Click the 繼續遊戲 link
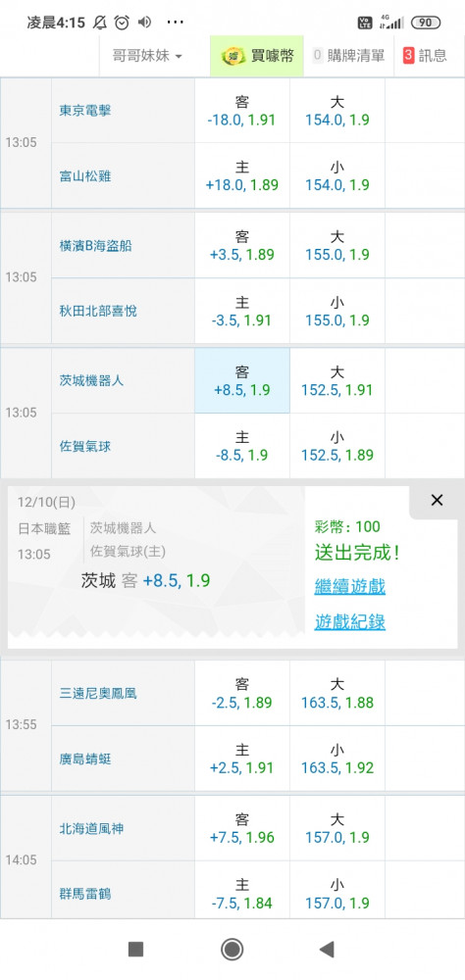Viewport: 465px width, 980px height. click(350, 587)
